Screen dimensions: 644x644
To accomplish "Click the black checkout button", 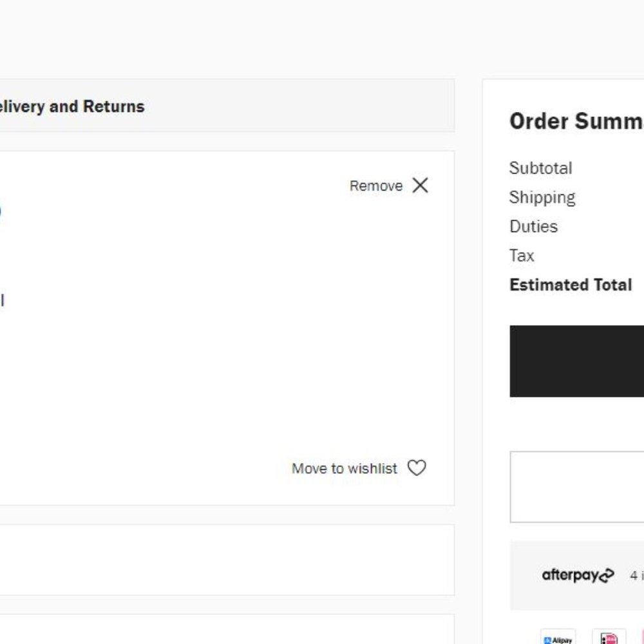I will [576, 361].
